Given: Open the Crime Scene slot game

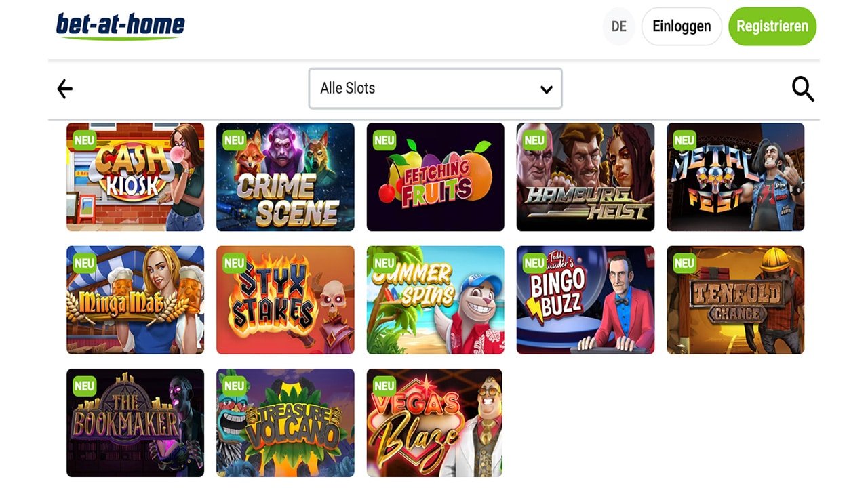Looking at the screenshot, I should 285,177.
